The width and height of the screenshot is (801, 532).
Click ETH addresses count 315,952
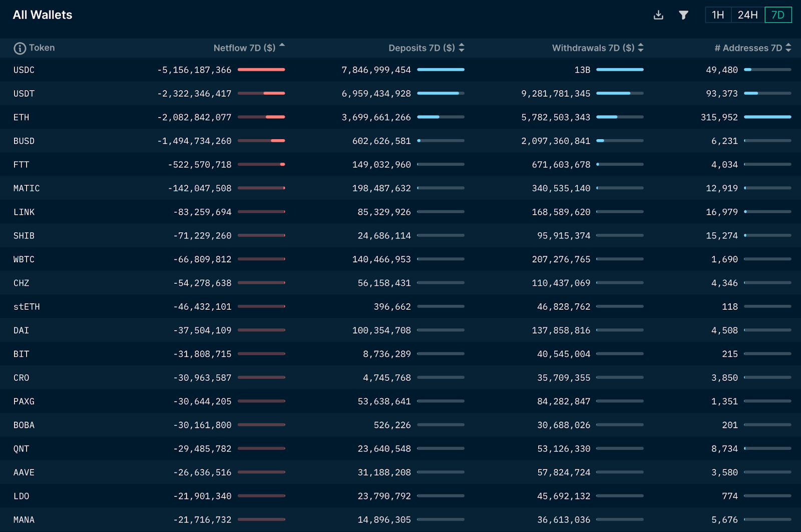[719, 117]
